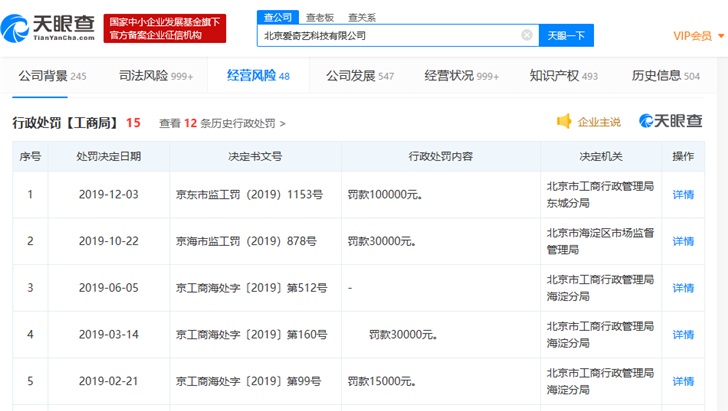This screenshot has height=411, width=728.
Task: Select the date cell 2019-06-05
Action: 109,288
